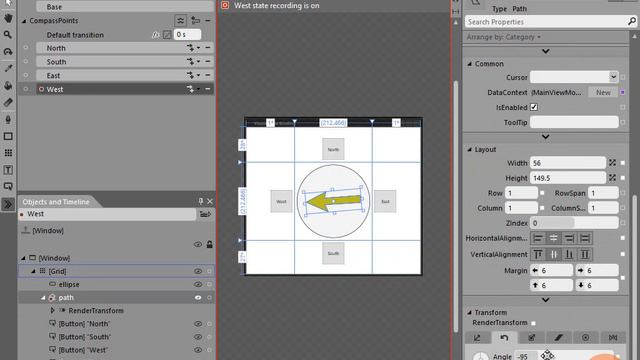640x360 pixels.
Task: Open transition dropdown arrow for South state
Action: 198,62
